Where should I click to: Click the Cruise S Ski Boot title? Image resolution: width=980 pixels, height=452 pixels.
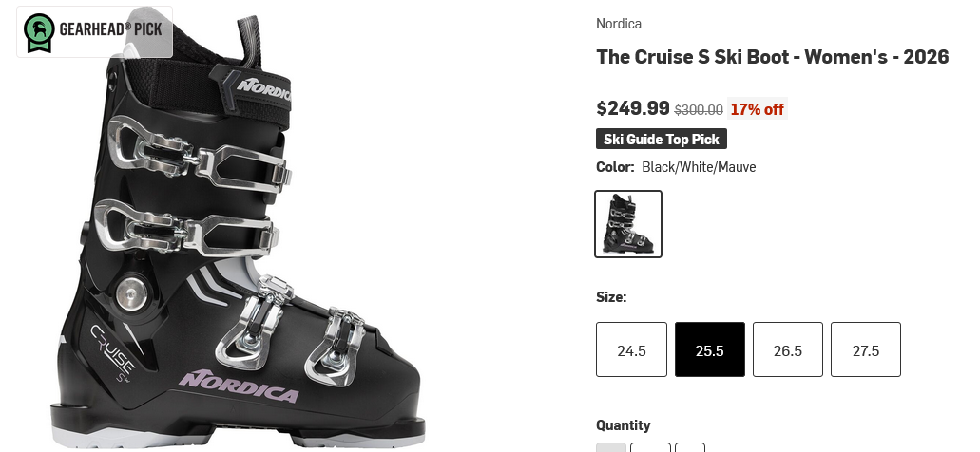[x=772, y=57]
